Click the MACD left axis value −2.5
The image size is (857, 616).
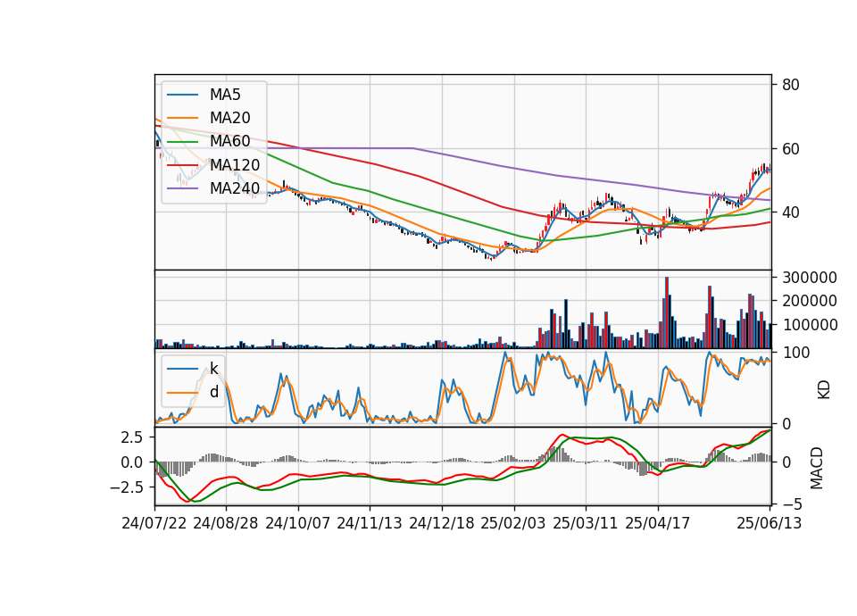coord(126,487)
